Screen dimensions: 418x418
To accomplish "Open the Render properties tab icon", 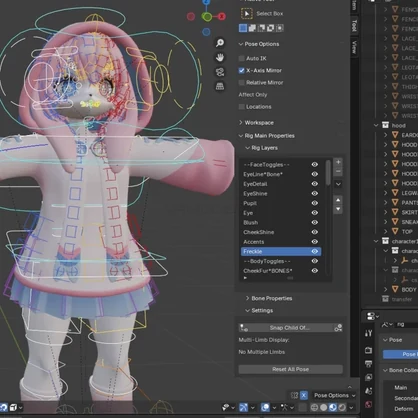I will (368, 350).
